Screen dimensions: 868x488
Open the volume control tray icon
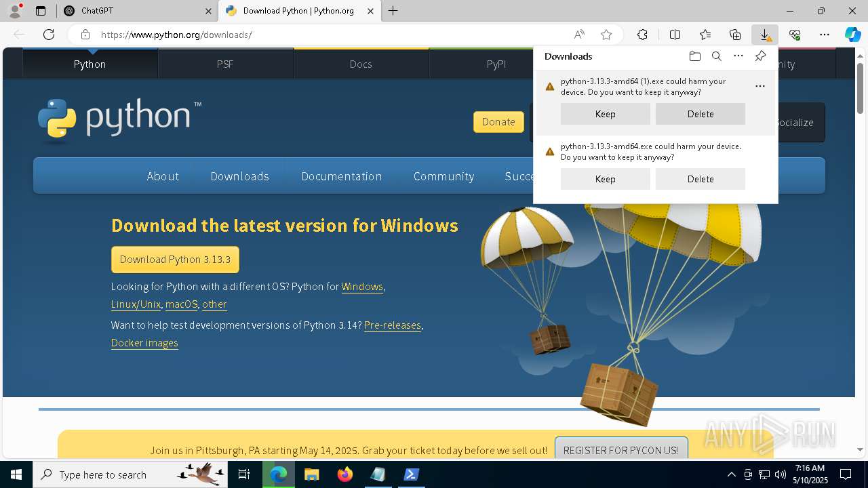click(780, 474)
